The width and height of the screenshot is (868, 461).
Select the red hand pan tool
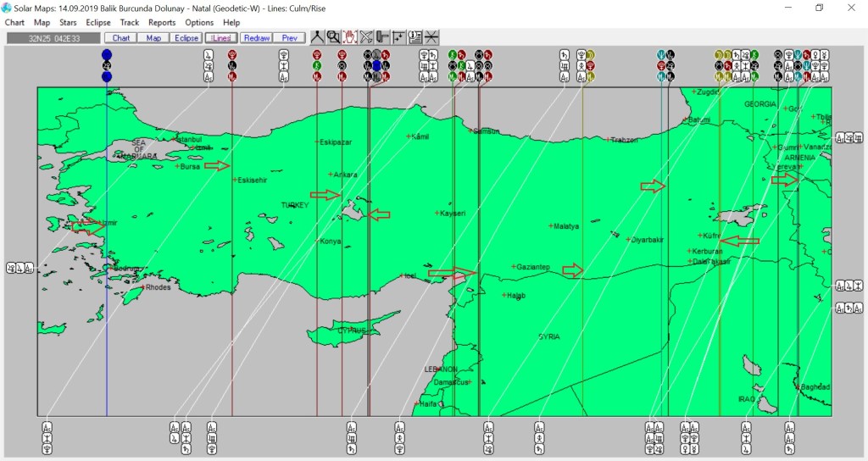tap(349, 37)
